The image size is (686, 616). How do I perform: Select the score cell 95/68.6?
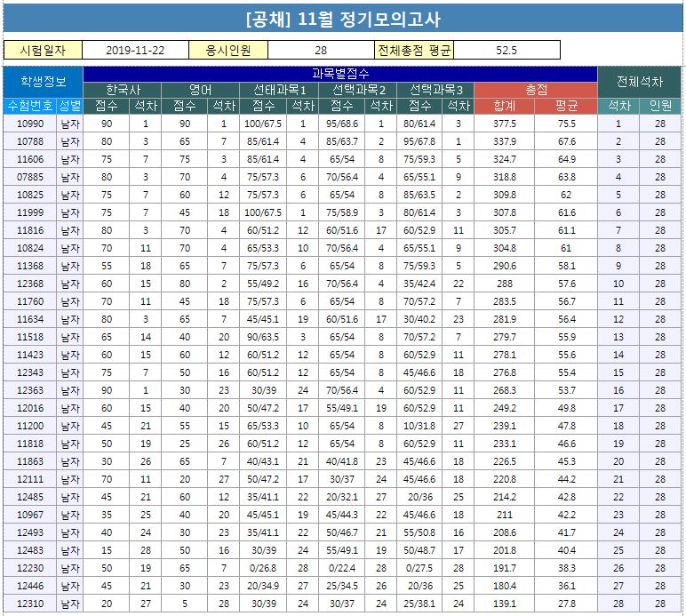coord(342,124)
